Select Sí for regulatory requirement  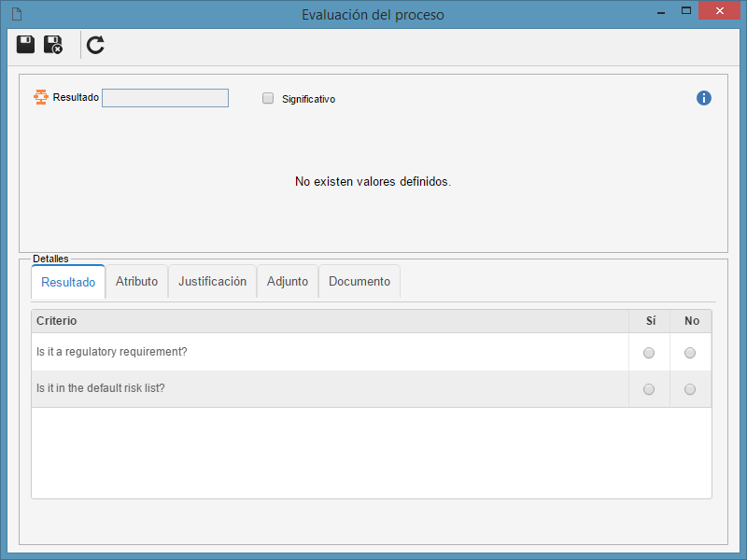(649, 353)
